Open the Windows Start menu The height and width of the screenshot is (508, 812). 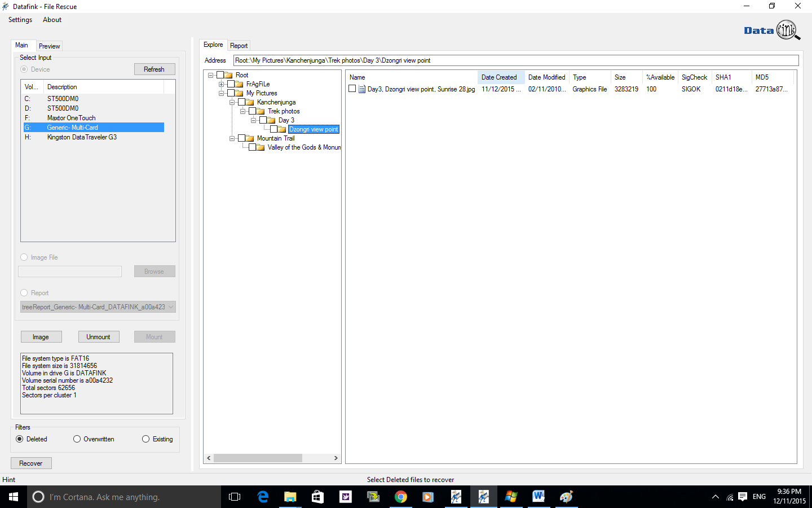tap(14, 497)
